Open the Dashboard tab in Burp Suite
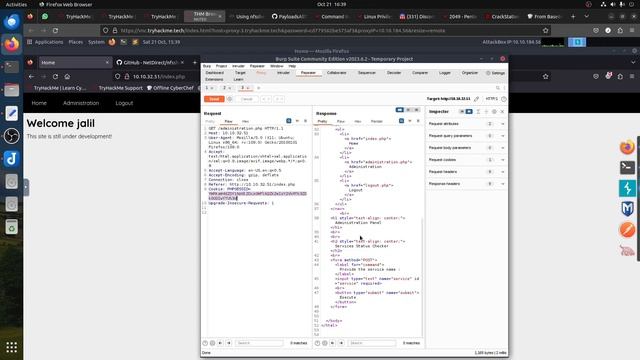 coord(215,73)
